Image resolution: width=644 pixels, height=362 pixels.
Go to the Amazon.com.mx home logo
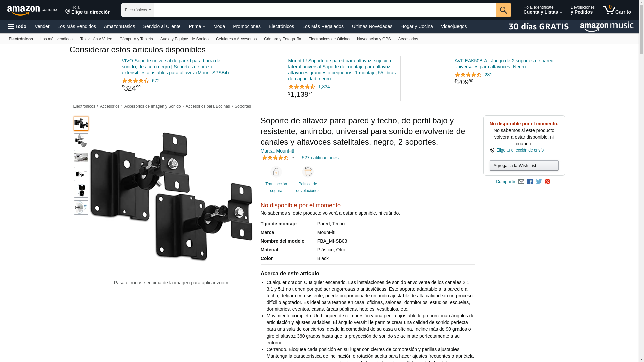(32, 10)
